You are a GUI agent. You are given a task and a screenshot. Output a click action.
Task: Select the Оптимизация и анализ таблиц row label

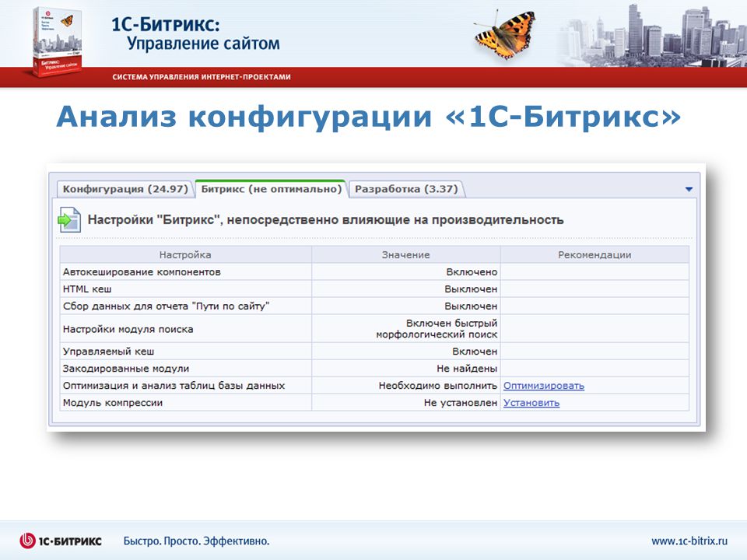pos(174,386)
